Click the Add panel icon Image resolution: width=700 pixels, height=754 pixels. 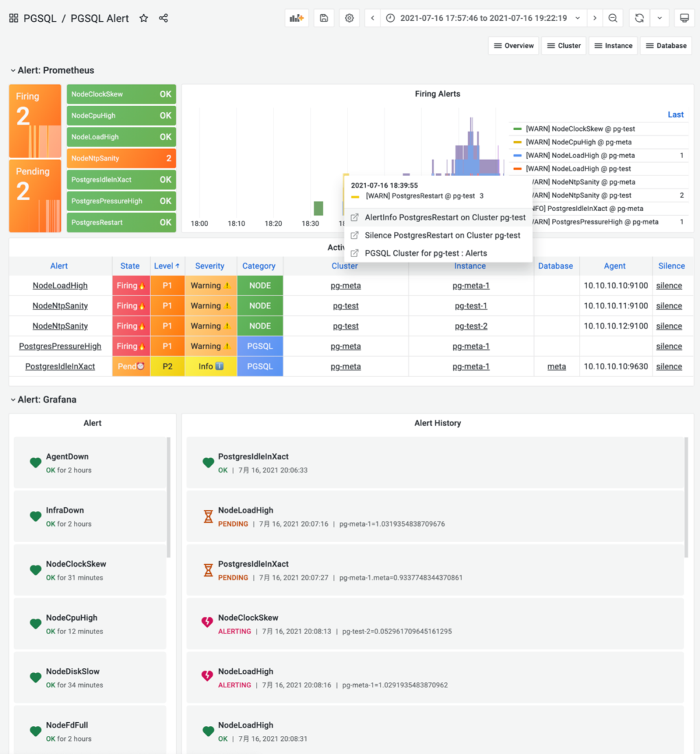pyautogui.click(x=297, y=18)
